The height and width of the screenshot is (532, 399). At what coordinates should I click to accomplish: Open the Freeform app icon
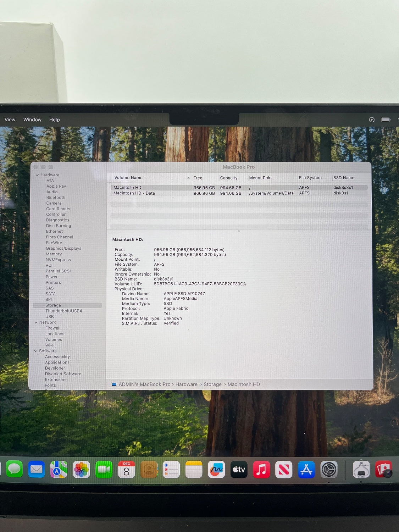coord(216,470)
